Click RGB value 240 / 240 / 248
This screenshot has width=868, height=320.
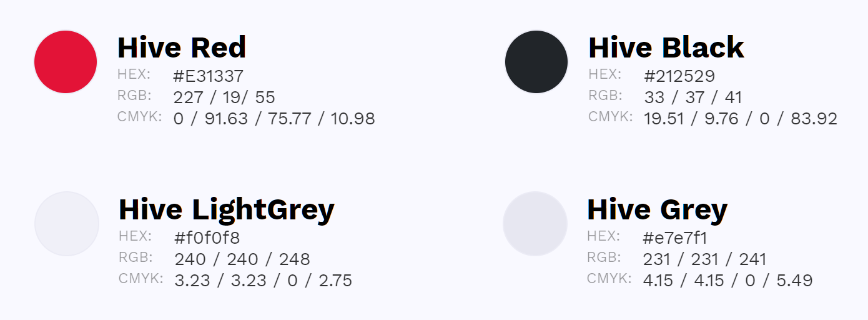pyautogui.click(x=242, y=259)
